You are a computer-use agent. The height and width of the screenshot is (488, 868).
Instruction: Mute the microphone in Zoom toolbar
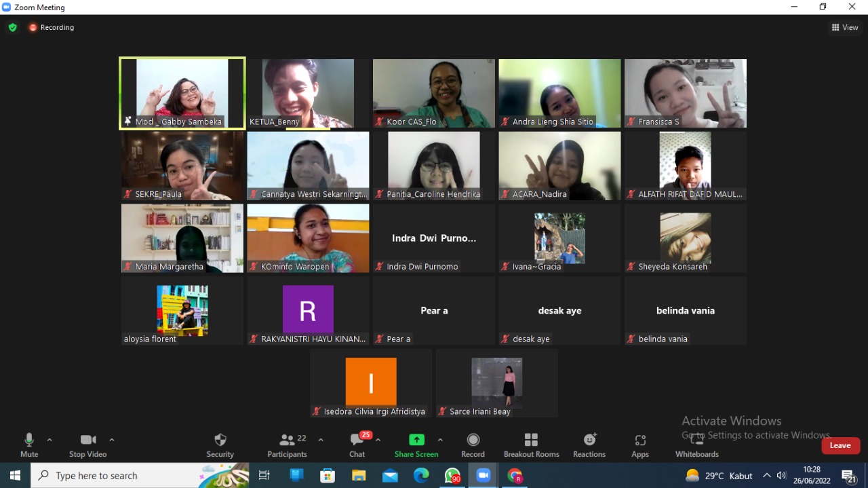[x=29, y=445]
